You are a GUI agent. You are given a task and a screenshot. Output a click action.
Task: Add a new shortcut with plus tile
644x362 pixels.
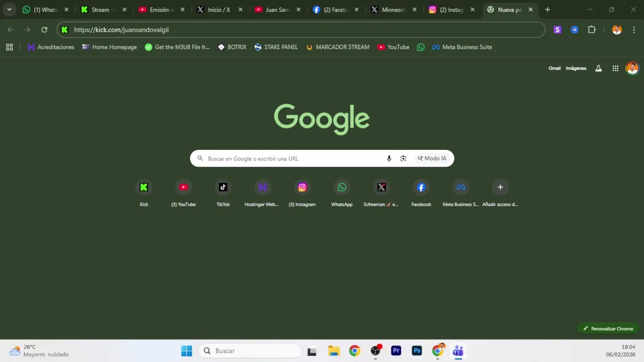coord(500,194)
